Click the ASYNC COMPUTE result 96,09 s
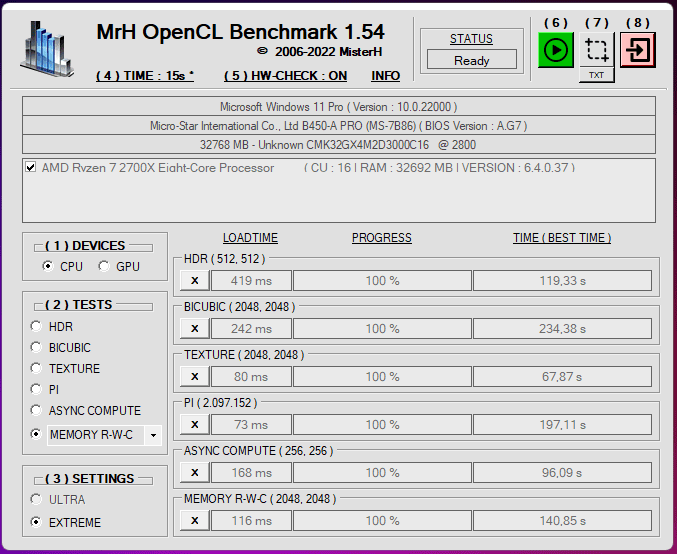This screenshot has height=554, width=677. tap(563, 472)
